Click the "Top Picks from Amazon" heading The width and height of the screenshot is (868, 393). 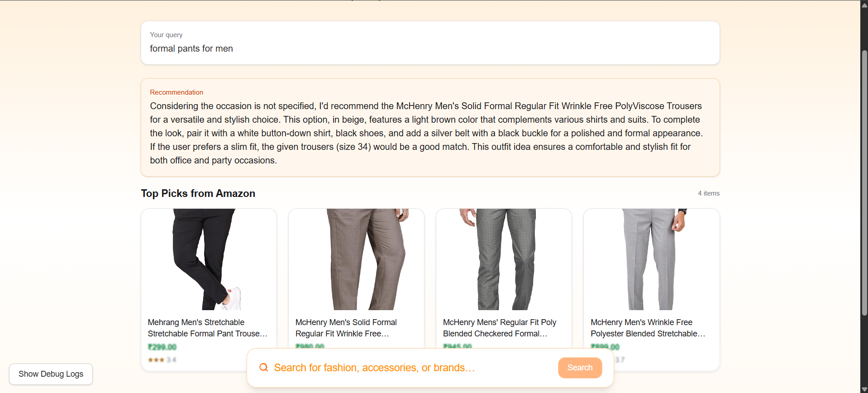point(198,193)
